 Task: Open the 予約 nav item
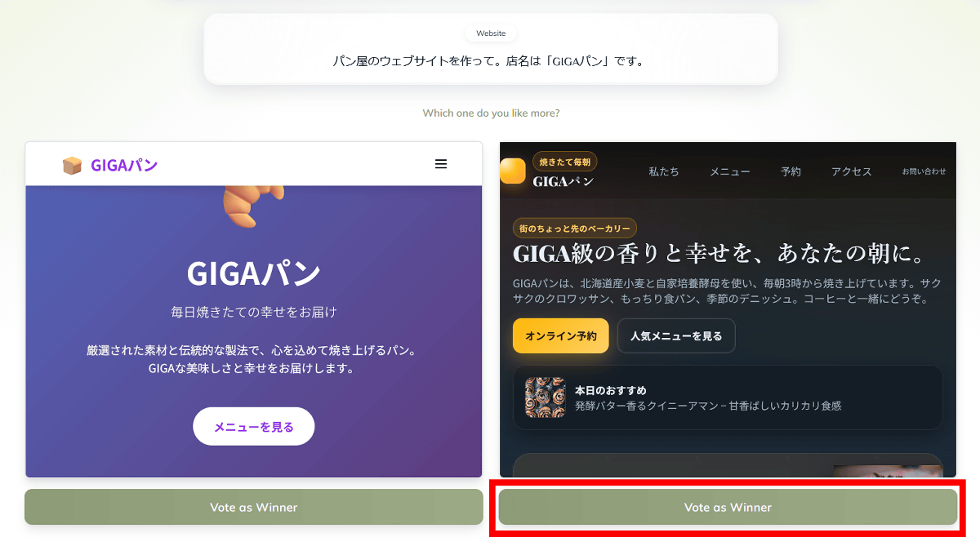(x=791, y=171)
